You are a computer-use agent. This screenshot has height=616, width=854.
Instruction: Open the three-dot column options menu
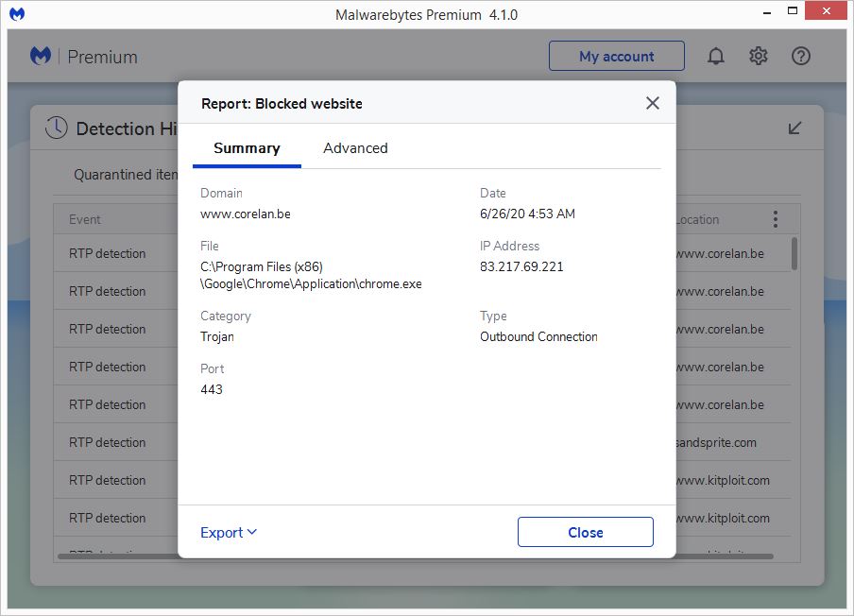[x=776, y=219]
